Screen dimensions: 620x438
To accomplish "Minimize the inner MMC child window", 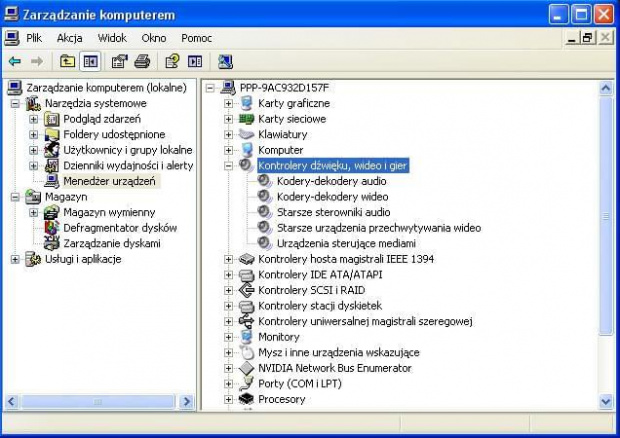I will pyautogui.click(x=572, y=38).
